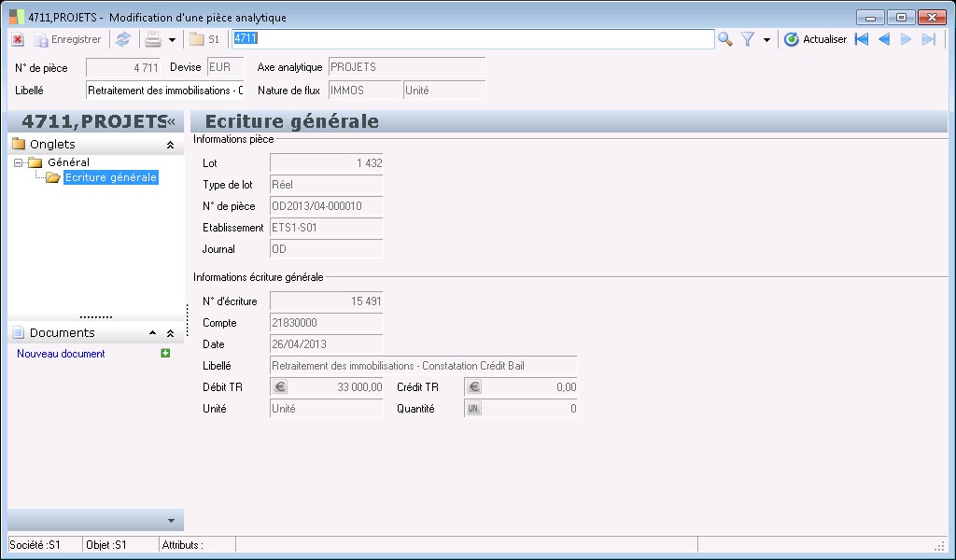This screenshot has width=956, height=560.
Task: Click the Documents section icon
Action: 19,332
